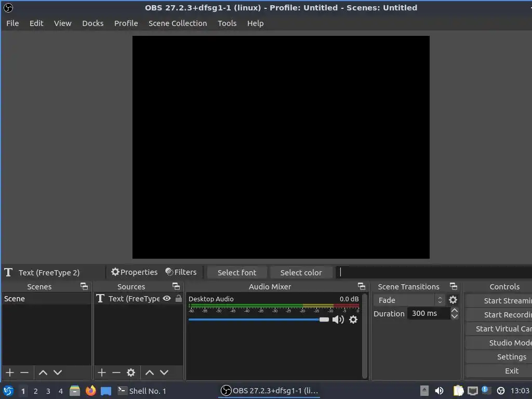Move source up in Sources list
Image resolution: width=532 pixels, height=399 pixels.
[150, 373]
